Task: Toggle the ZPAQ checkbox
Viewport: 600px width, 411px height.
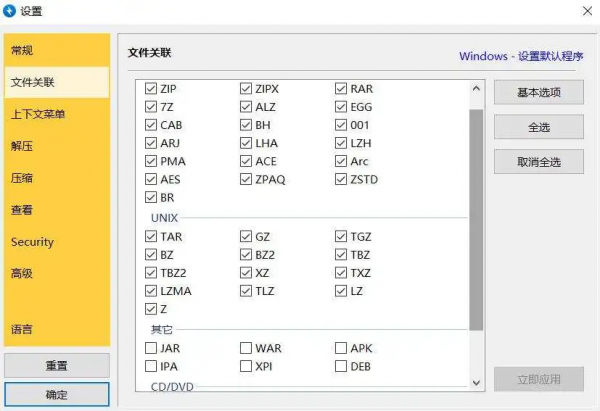Action: tap(246, 179)
